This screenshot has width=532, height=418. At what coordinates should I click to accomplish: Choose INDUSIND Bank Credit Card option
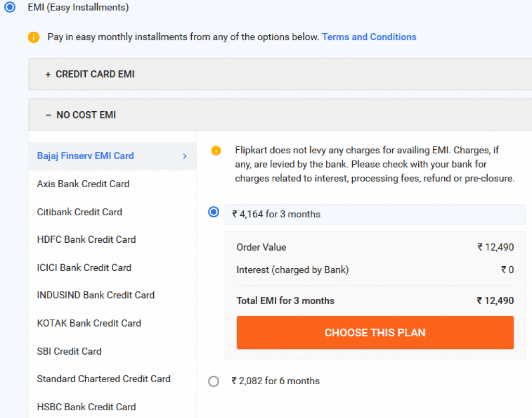tap(96, 295)
